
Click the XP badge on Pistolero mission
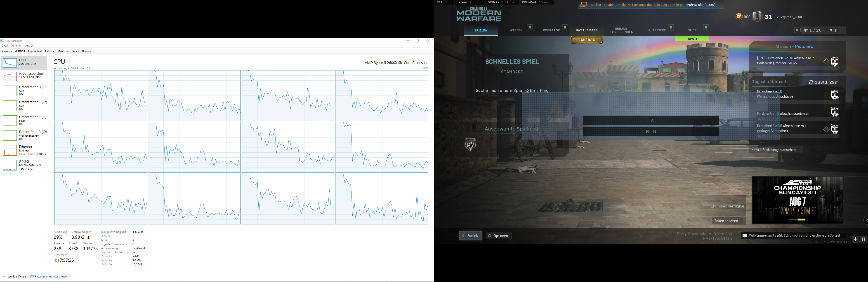tap(835, 62)
